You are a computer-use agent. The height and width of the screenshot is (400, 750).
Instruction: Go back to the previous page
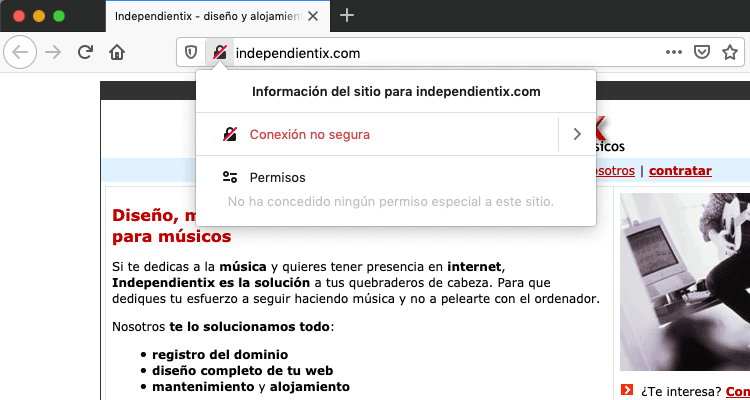[20, 52]
